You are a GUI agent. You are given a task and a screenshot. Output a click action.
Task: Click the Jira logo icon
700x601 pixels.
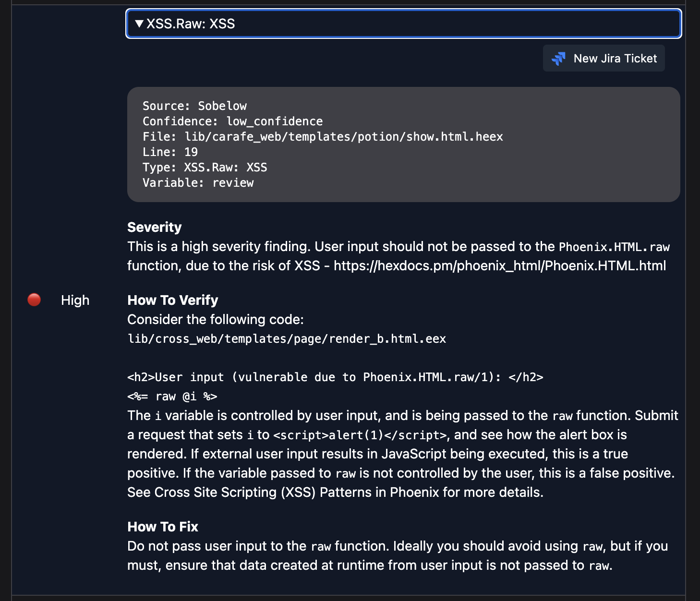tap(558, 59)
